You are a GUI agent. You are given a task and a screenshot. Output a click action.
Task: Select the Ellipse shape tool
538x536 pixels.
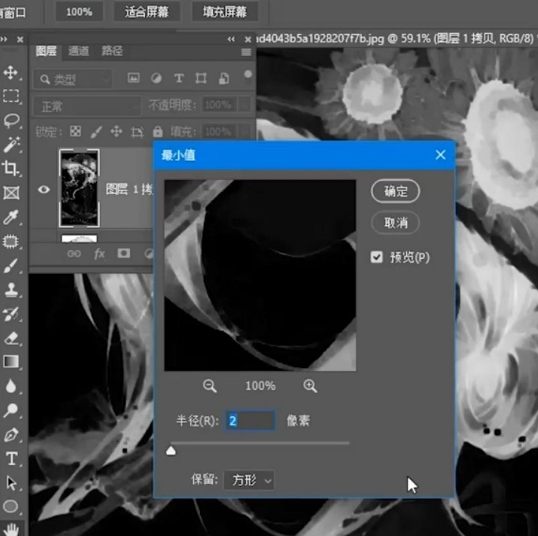(x=11, y=506)
